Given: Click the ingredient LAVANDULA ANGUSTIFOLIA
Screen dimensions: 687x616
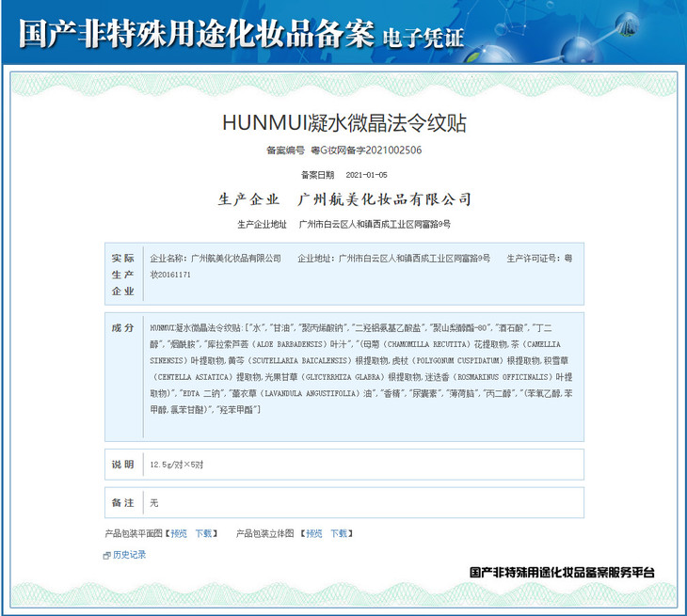Looking at the screenshot, I should pos(312,393).
